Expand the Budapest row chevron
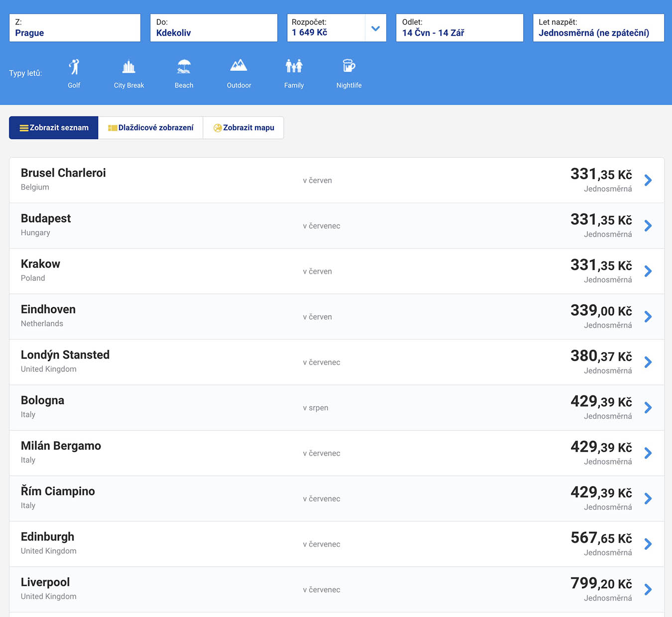672x617 pixels. [x=648, y=226]
